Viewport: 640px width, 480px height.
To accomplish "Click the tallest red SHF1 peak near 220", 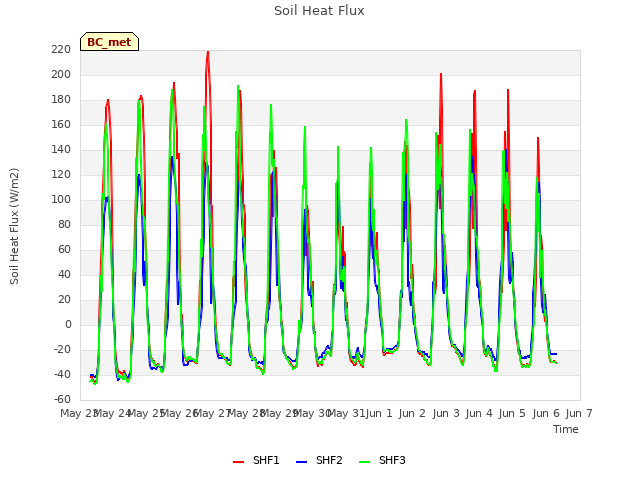I will click(208, 52).
